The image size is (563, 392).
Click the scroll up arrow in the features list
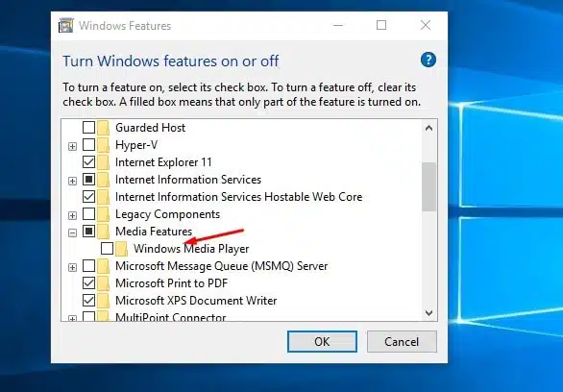[428, 128]
